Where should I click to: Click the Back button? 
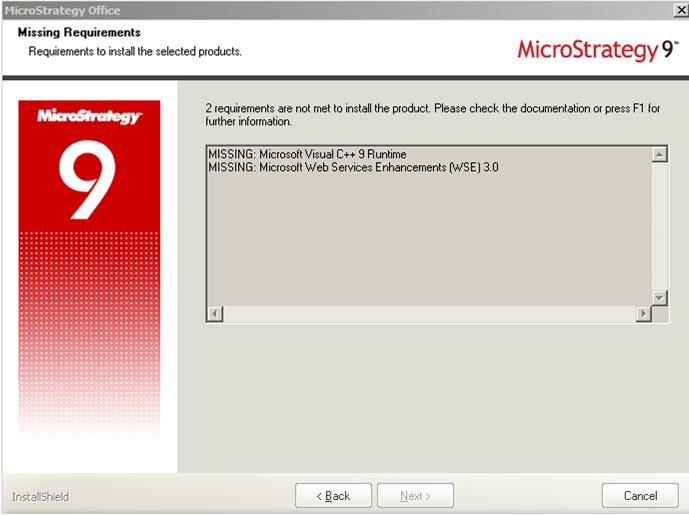[x=333, y=496]
